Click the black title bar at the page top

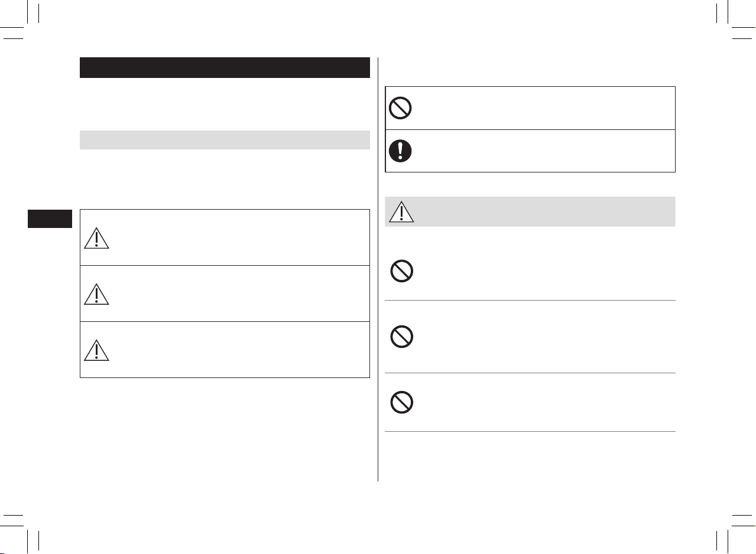[225, 68]
